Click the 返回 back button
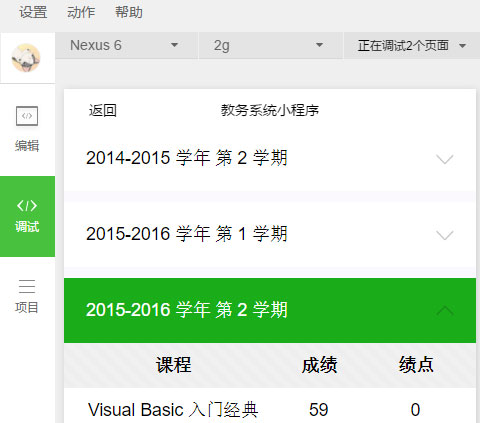Image resolution: width=480 pixels, height=423 pixels. [x=103, y=110]
